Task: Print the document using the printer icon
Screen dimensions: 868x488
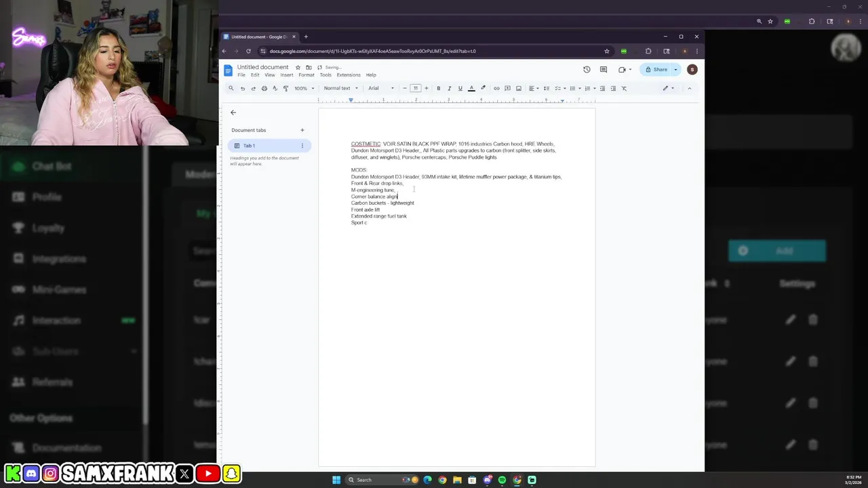Action: coord(264,88)
